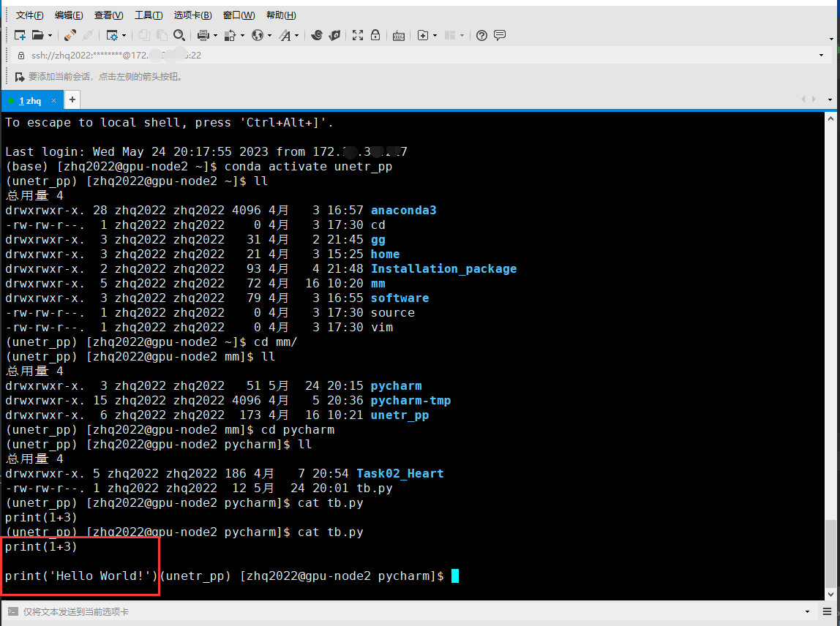Click the Reconnect plug icon
This screenshot has width=840, height=626.
(70, 35)
